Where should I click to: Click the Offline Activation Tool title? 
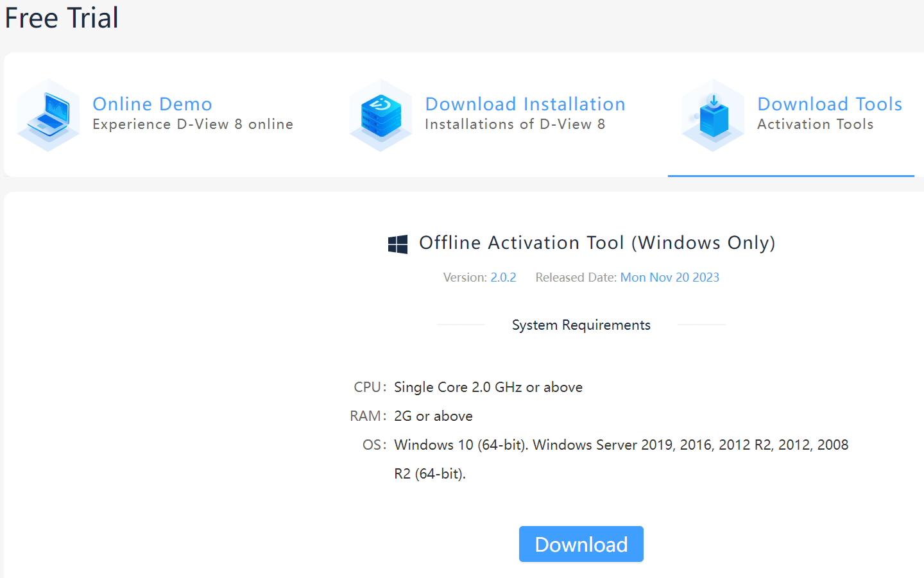click(597, 243)
